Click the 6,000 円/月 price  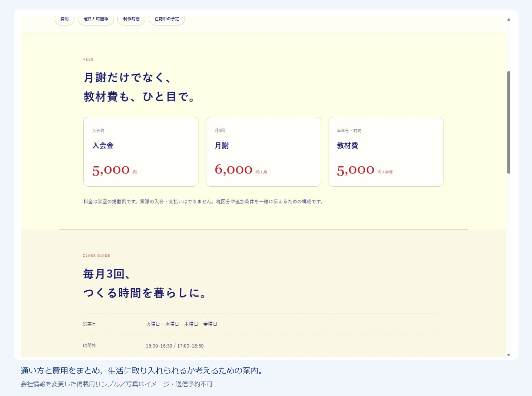(x=241, y=170)
